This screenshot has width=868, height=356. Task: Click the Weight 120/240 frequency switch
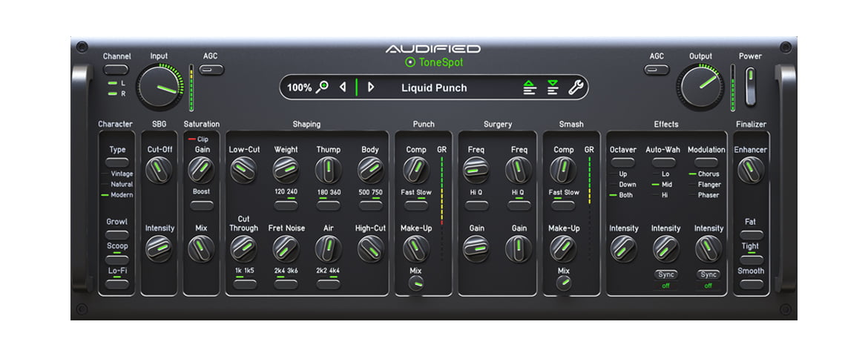[286, 205]
